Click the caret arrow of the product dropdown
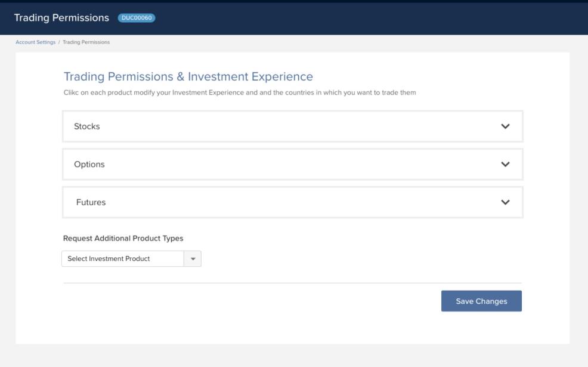This screenshot has width=588, height=367. pyautogui.click(x=193, y=259)
